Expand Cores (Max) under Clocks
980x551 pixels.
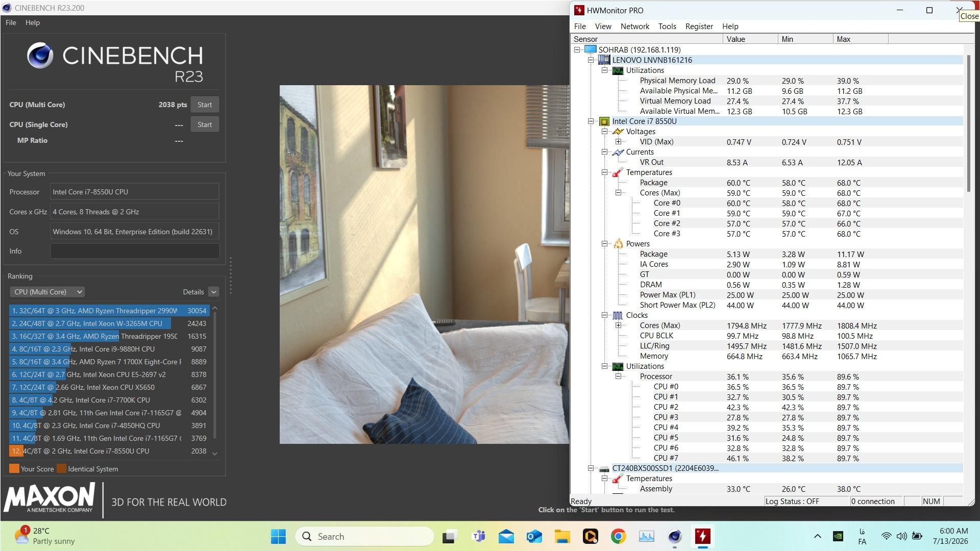click(x=618, y=325)
